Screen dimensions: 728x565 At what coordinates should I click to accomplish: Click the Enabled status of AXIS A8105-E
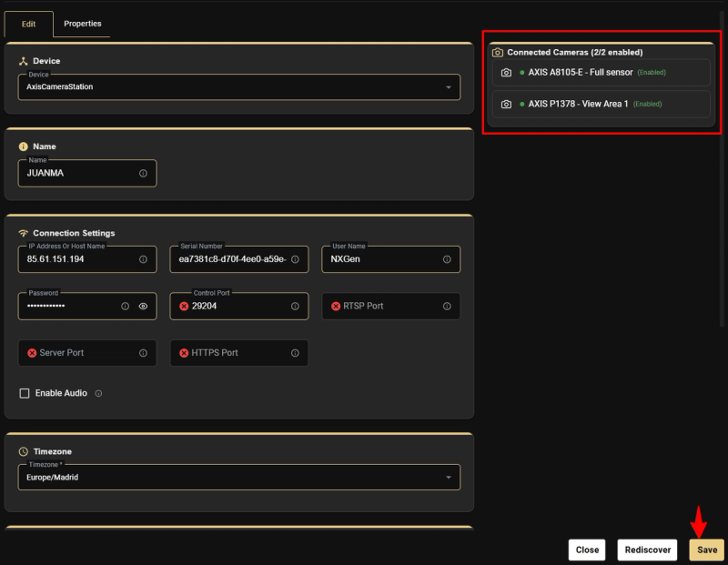pyautogui.click(x=652, y=73)
